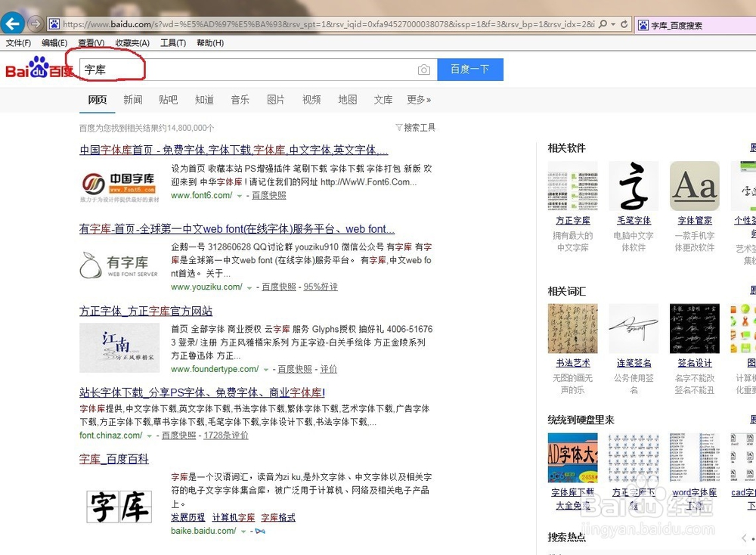Open the 帮助(H) menu
The width and height of the screenshot is (756, 555).
point(210,43)
